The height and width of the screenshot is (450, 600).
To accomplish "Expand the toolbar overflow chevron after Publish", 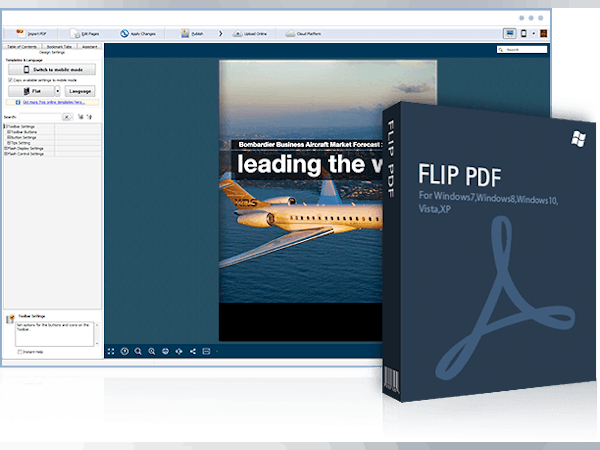I will click(x=220, y=34).
